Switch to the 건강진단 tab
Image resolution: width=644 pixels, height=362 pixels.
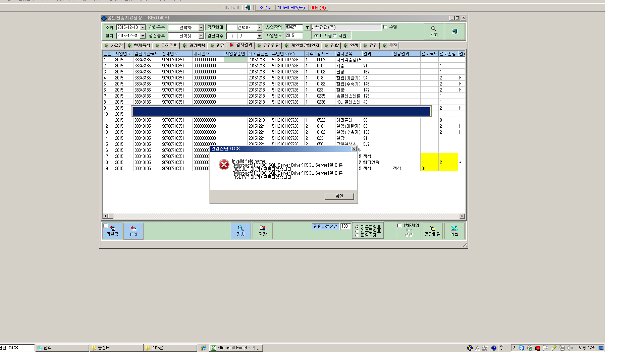pyautogui.click(x=269, y=45)
